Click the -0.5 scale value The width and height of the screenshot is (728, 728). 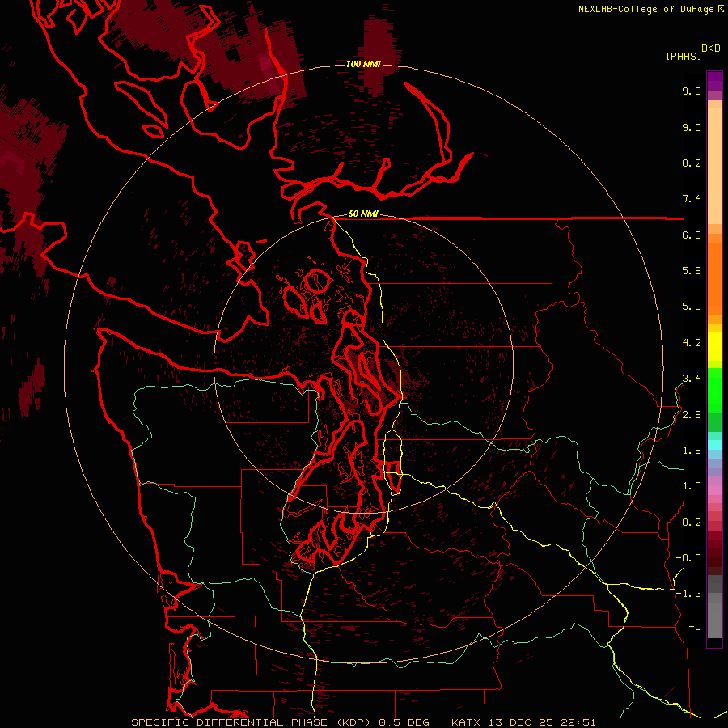tap(688, 558)
